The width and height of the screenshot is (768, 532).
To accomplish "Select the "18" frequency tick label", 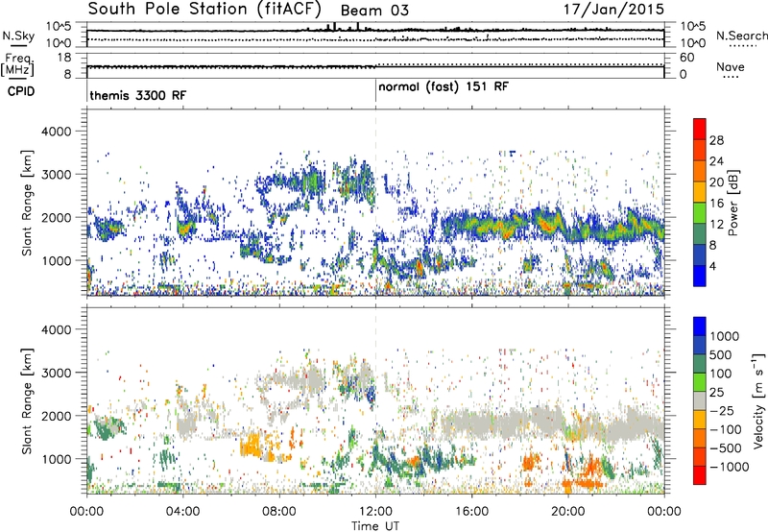I will (64, 58).
